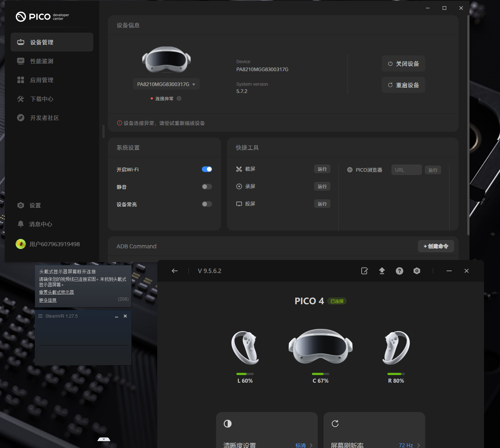Click the info icon next to 连接异常
The width and height of the screenshot is (500, 448).
pos(179,98)
